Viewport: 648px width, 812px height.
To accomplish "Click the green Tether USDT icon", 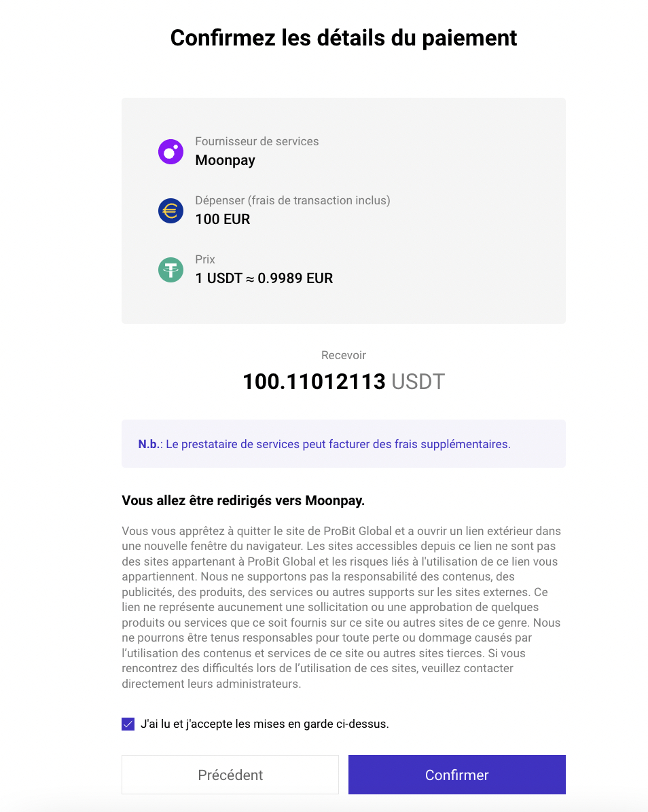I will [x=170, y=270].
